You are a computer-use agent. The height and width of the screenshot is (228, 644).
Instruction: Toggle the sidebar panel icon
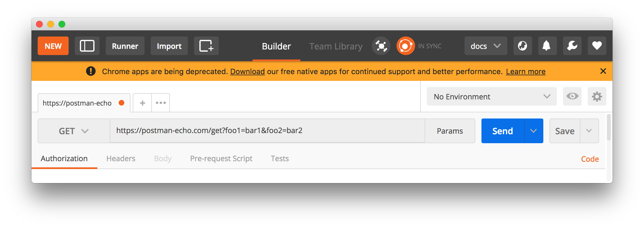coord(87,46)
